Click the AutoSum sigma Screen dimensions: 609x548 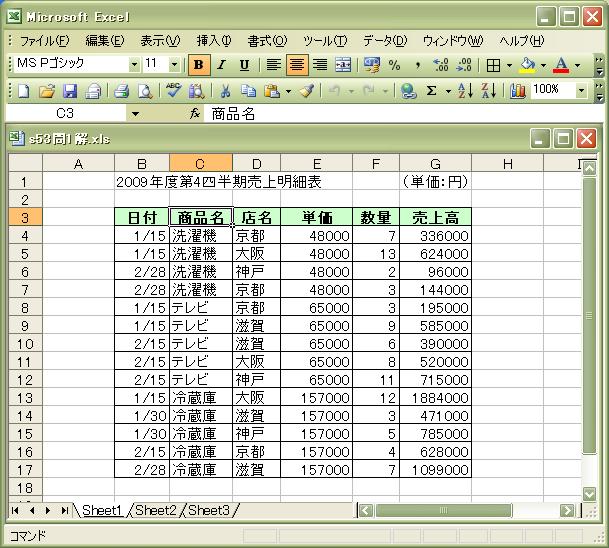coord(432,91)
